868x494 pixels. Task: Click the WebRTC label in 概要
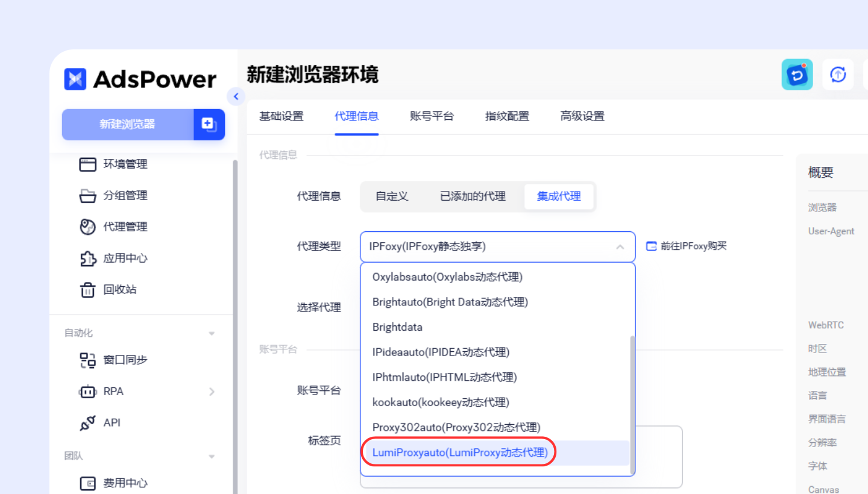point(826,325)
